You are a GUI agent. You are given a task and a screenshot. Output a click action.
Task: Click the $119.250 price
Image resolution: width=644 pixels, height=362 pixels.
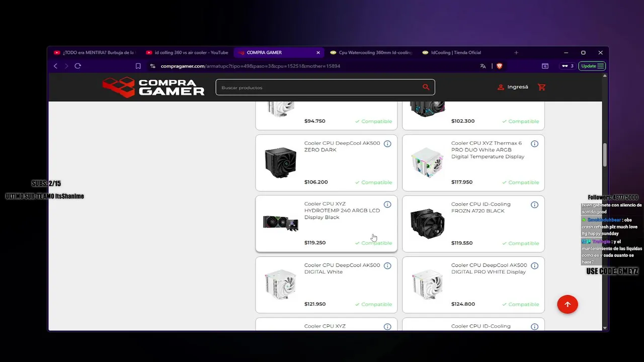pyautogui.click(x=315, y=242)
